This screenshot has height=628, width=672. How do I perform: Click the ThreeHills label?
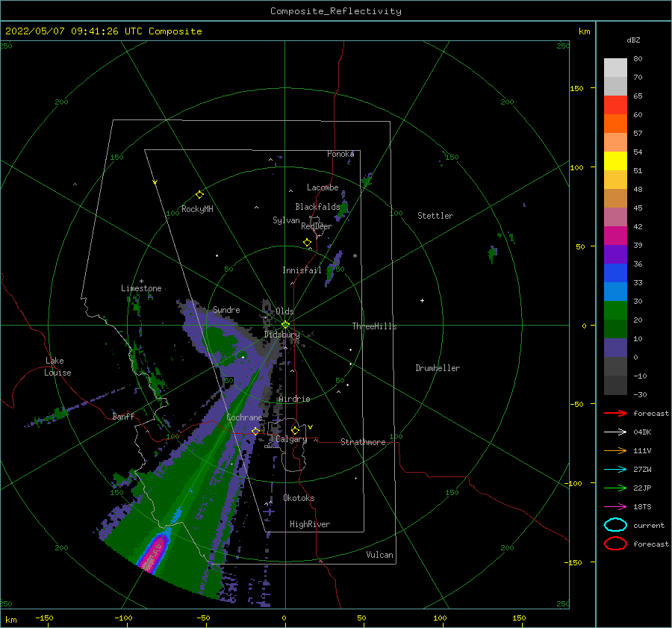coord(374,326)
